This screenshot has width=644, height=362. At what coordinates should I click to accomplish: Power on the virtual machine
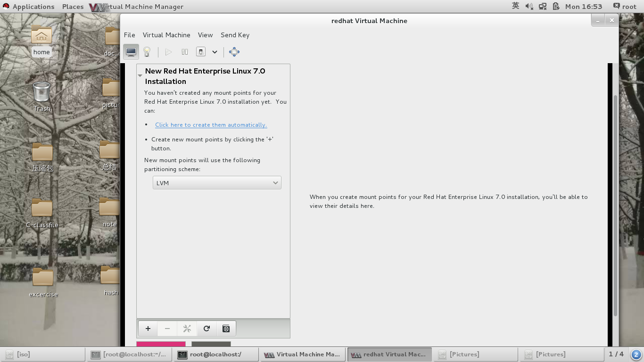point(168,52)
